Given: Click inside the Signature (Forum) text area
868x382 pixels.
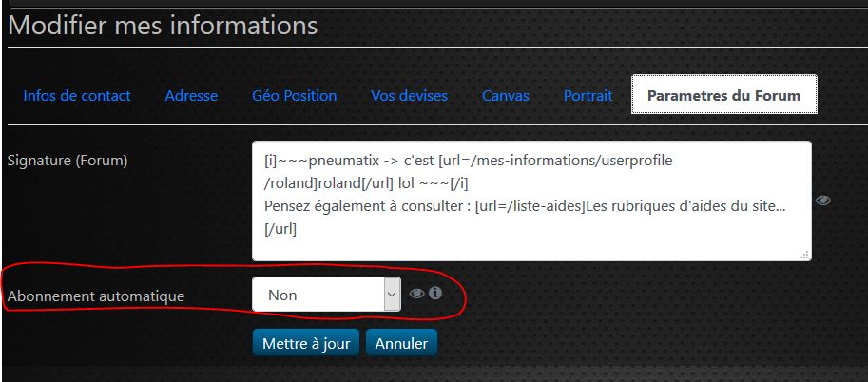Looking at the screenshot, I should point(531,242).
